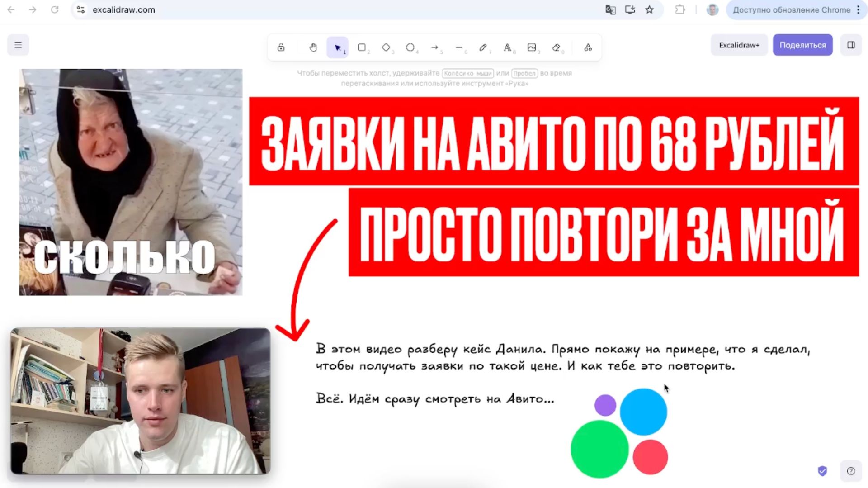This screenshot has width=868, height=488.
Task: Click the purple Avito logo circle
Action: [x=605, y=405]
